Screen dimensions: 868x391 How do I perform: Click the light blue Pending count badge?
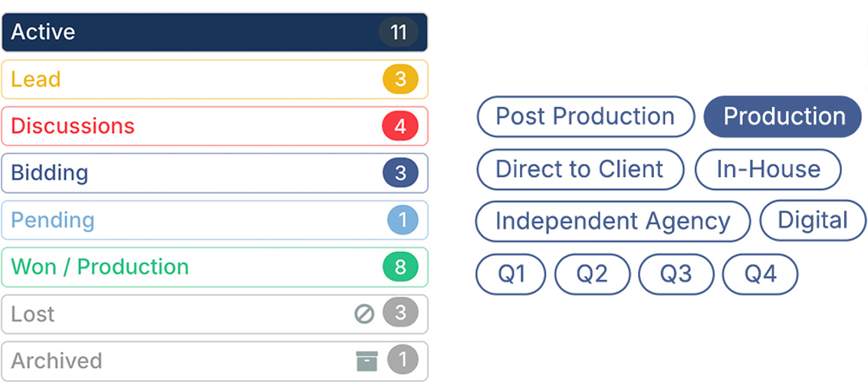coord(403,220)
